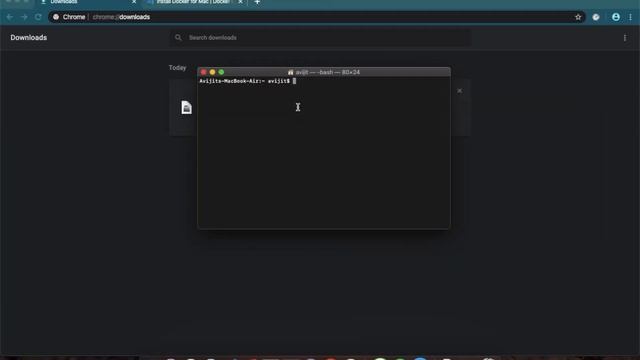This screenshot has width=640, height=360.
Task: Click the Today heading in Downloads
Action: tap(178, 68)
